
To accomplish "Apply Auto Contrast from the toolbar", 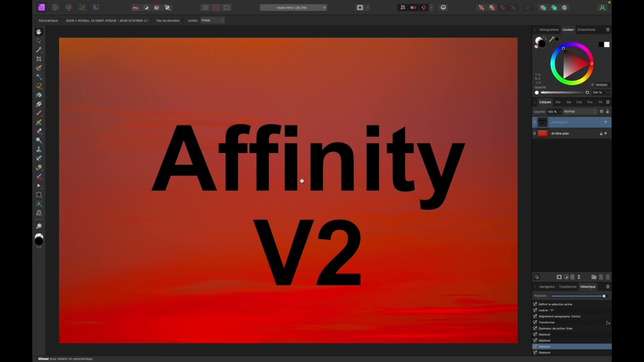I will pyautogui.click(x=146, y=8).
